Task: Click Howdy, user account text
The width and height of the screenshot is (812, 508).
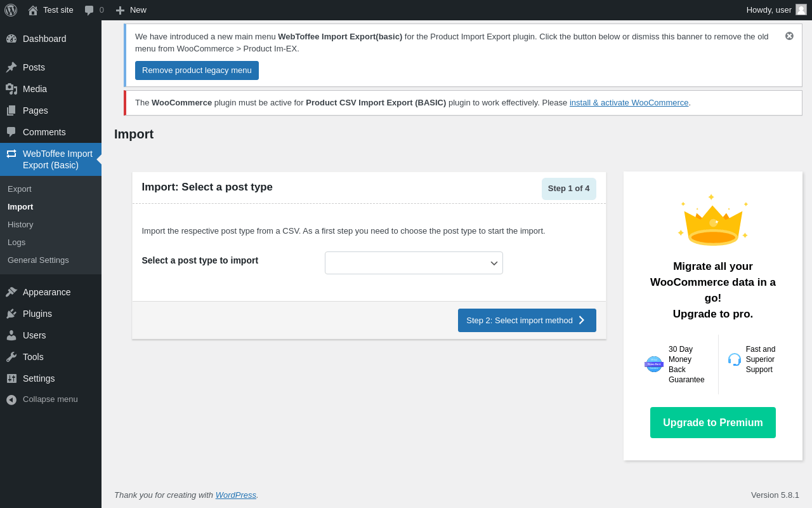Action: (x=769, y=10)
